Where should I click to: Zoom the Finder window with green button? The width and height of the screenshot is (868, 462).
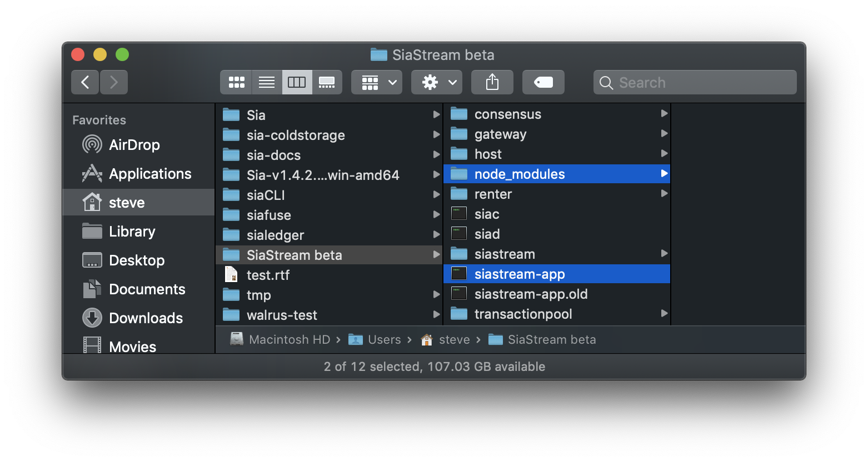(122, 54)
